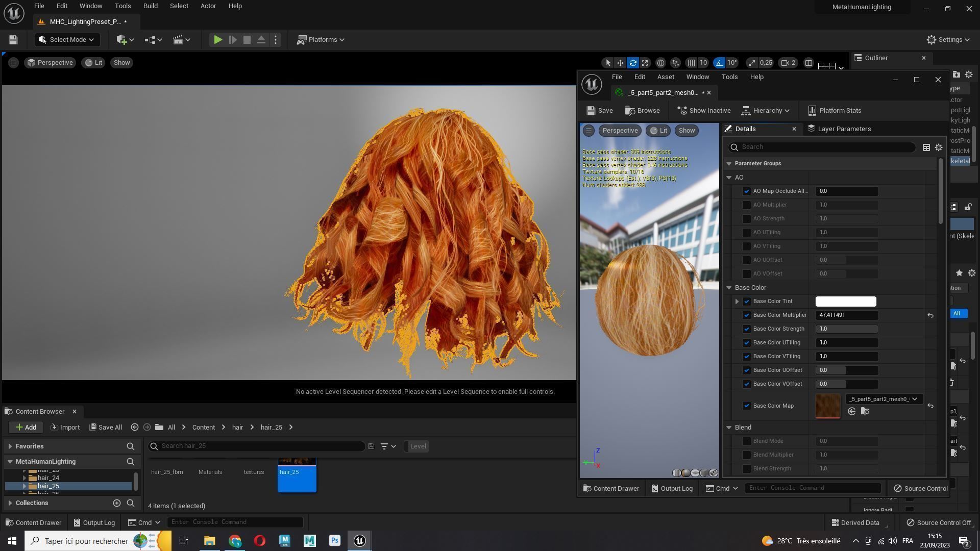Click Base Color UOffset slider field
Screen dimensions: 980x551
(x=847, y=370)
